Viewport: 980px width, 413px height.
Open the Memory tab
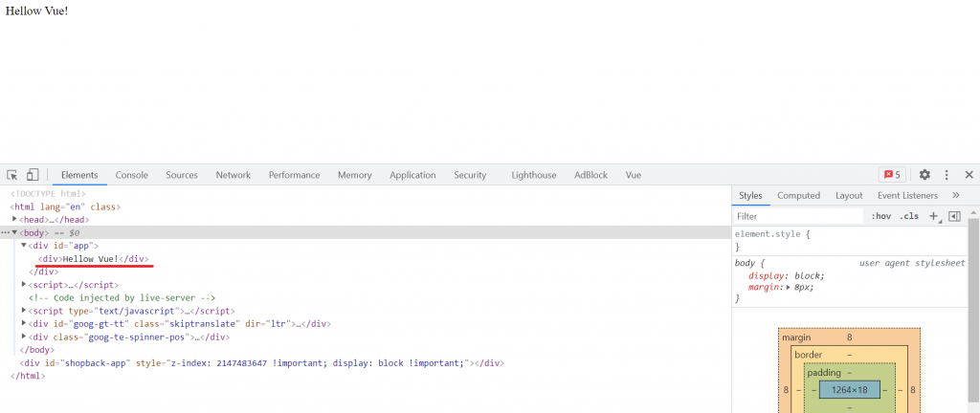[x=355, y=175]
